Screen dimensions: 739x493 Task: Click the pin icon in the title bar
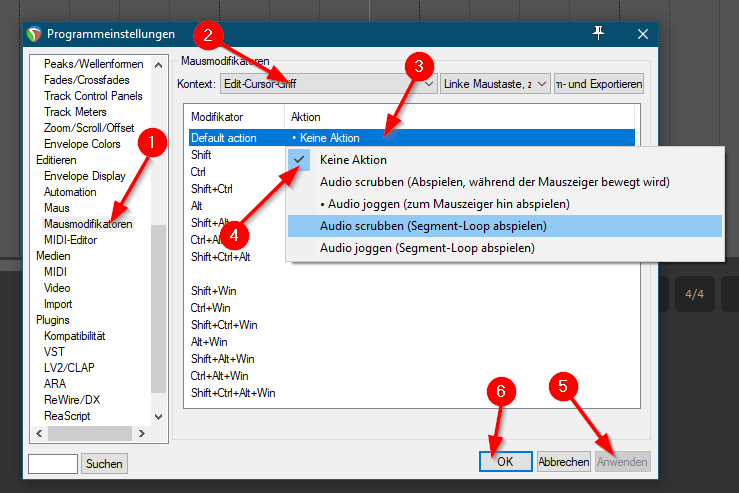[598, 33]
